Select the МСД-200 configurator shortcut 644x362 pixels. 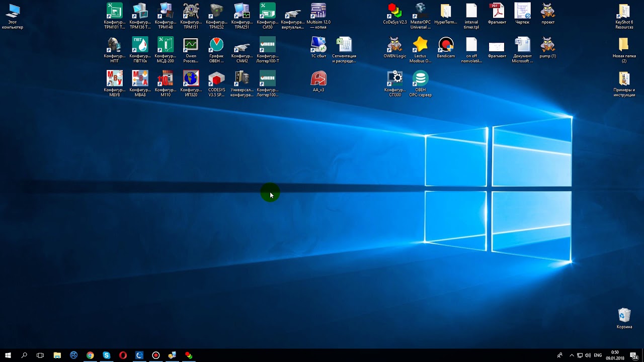pos(166,50)
